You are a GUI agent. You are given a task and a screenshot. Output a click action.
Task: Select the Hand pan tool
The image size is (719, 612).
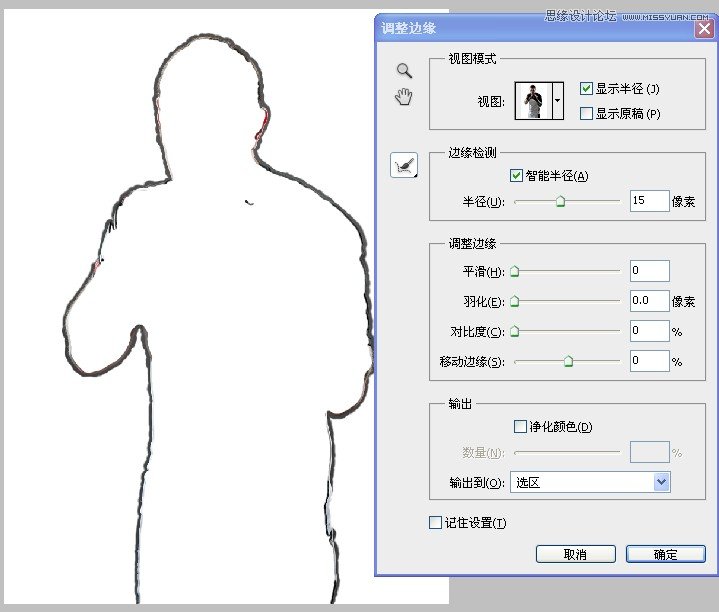[x=404, y=96]
